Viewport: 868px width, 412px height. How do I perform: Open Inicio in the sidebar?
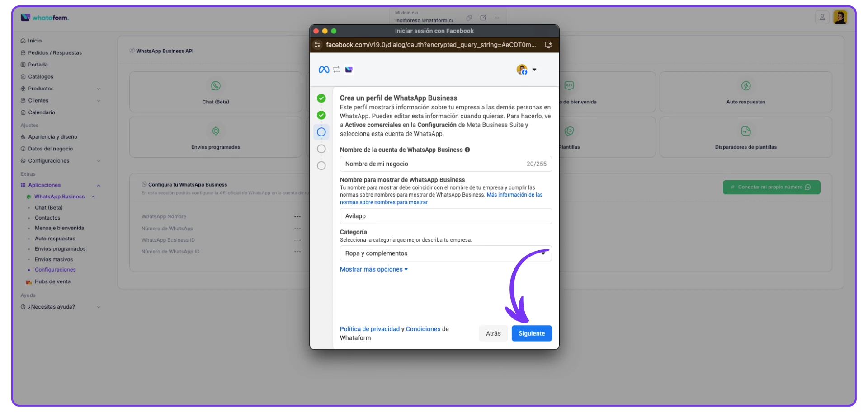click(x=35, y=41)
